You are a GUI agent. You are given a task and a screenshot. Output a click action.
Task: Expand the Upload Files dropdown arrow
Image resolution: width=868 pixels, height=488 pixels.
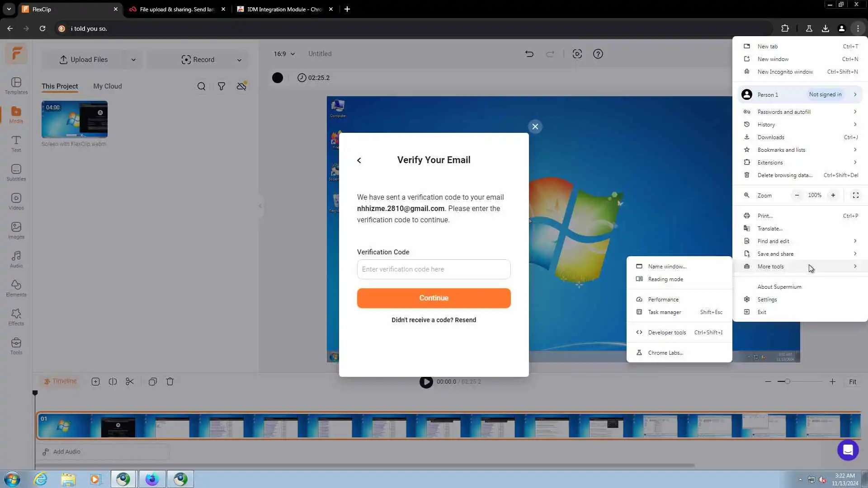coord(133,60)
